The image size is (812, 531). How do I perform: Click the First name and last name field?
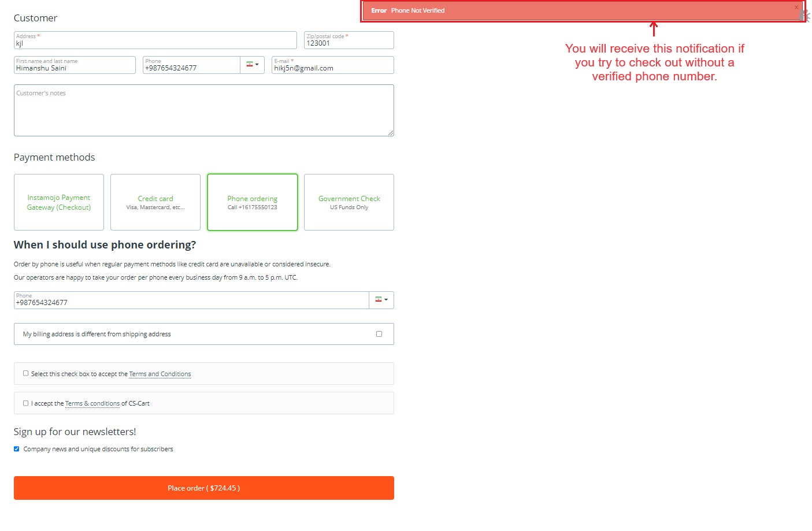[x=75, y=65]
